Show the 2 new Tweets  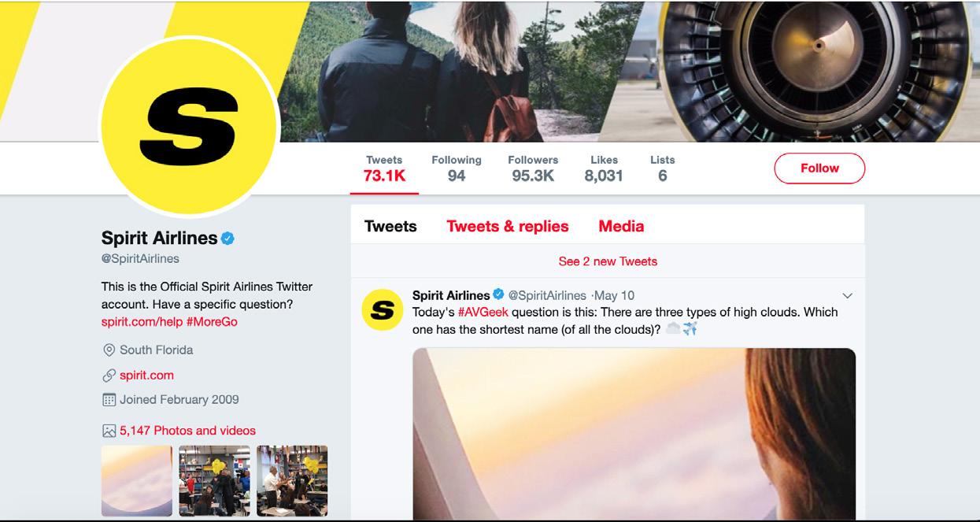(x=608, y=261)
